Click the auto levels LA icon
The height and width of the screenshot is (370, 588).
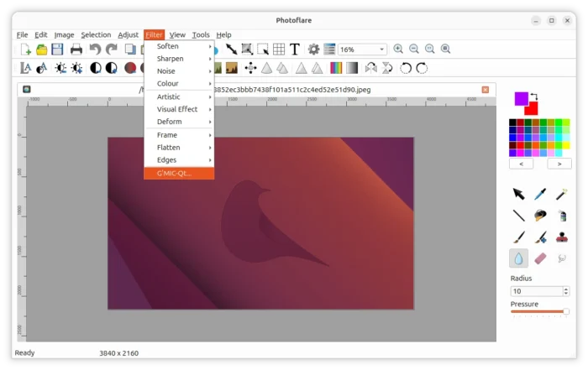point(25,68)
